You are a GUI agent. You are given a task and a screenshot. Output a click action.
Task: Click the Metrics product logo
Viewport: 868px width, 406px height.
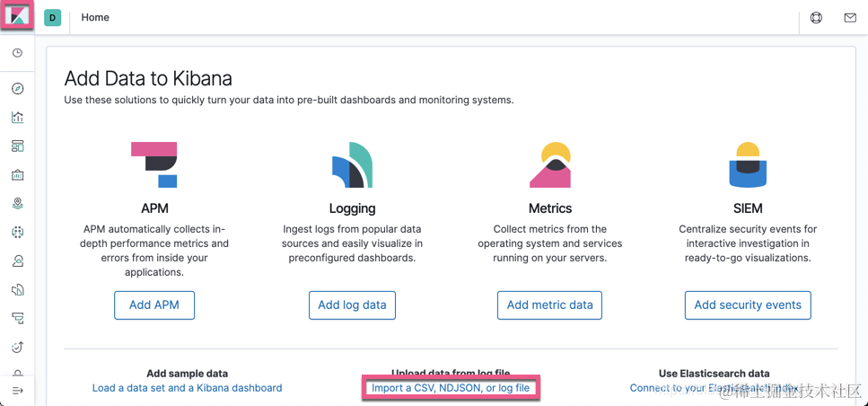point(550,164)
